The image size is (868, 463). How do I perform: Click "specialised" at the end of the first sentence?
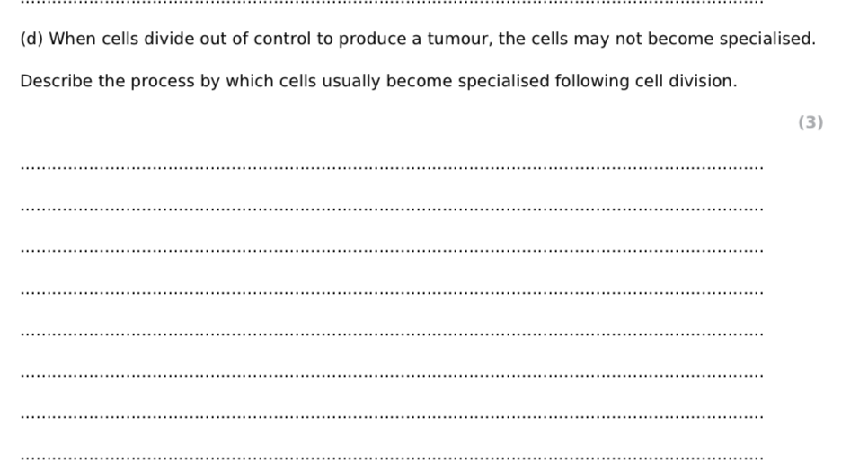pos(768,40)
